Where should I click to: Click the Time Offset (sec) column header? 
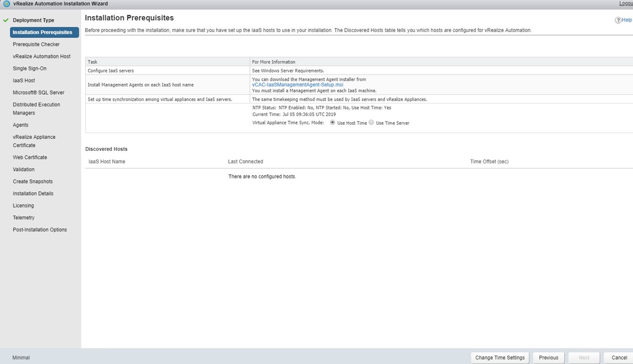(489, 161)
